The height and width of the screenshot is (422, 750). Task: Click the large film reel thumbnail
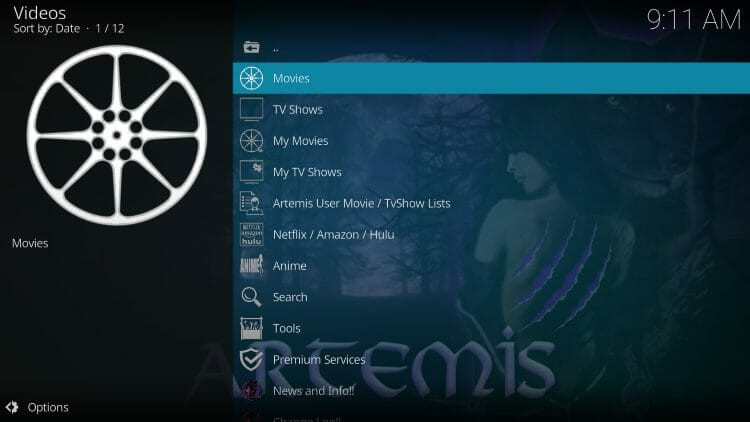point(117,135)
